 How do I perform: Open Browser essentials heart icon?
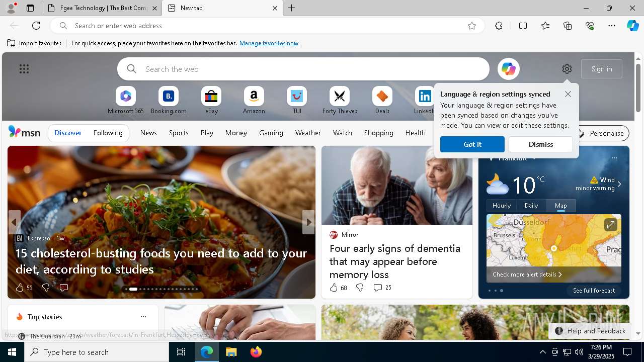[590, 26]
